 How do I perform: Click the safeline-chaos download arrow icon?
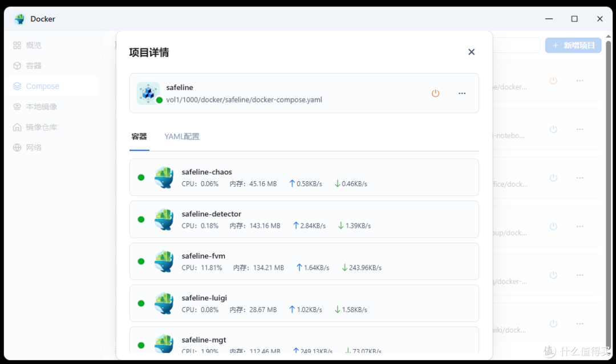(337, 183)
